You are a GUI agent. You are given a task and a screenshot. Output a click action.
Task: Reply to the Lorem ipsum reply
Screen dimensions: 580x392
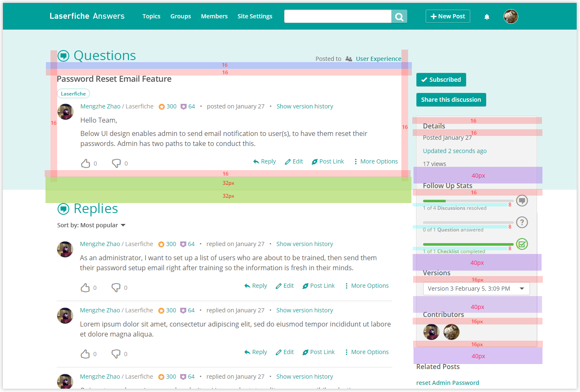pyautogui.click(x=256, y=352)
